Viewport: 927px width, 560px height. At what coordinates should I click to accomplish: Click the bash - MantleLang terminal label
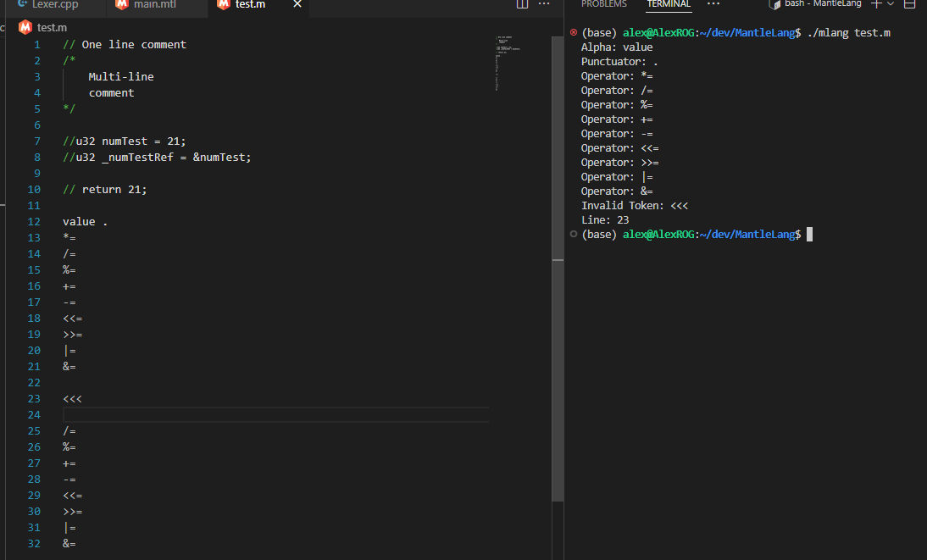tap(822, 4)
